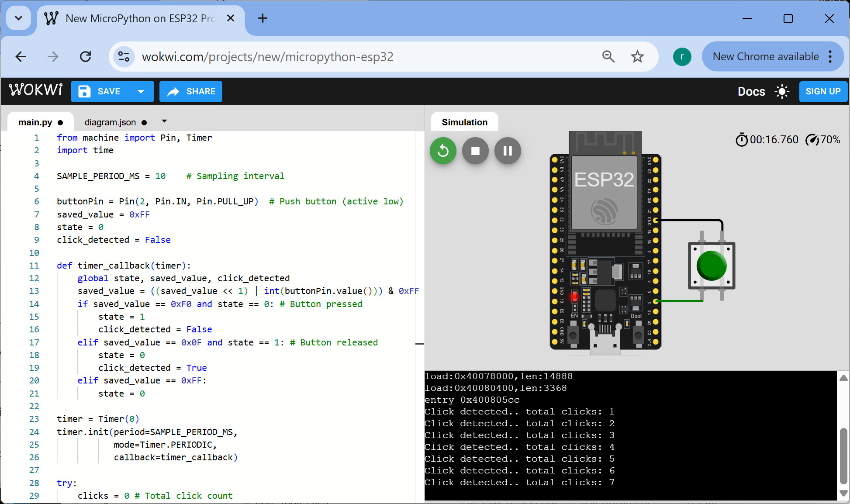Click 'saved_value = 0xFF' code line
The width and height of the screenshot is (850, 504).
pyautogui.click(x=103, y=214)
